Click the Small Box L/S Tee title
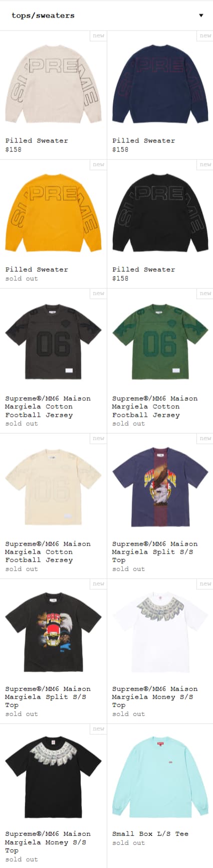 click(150, 833)
